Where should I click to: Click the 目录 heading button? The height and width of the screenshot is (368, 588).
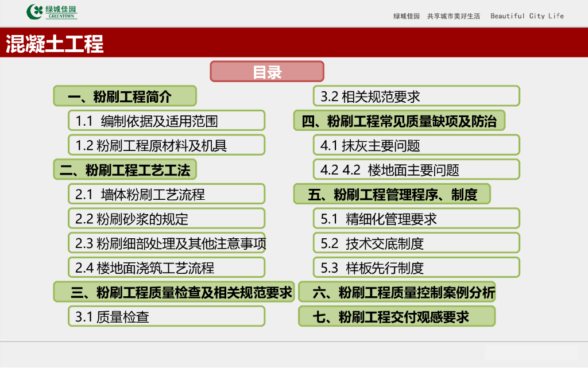point(267,72)
